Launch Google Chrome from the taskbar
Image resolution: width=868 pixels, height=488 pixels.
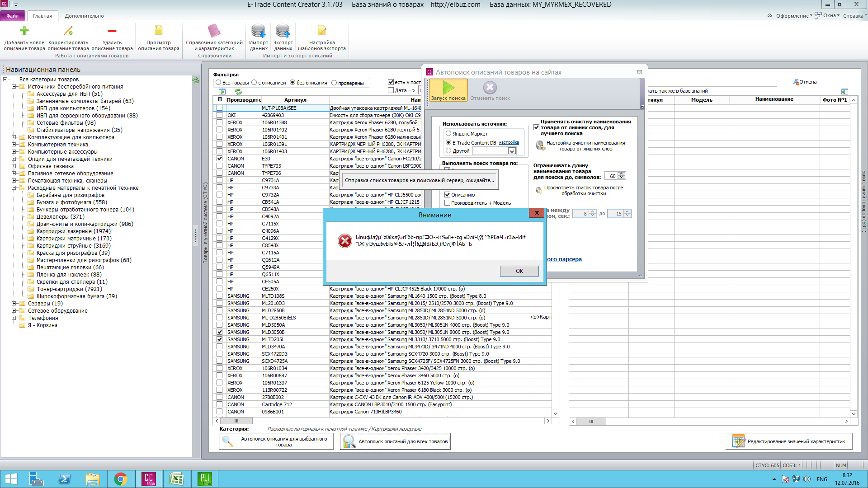point(121,479)
